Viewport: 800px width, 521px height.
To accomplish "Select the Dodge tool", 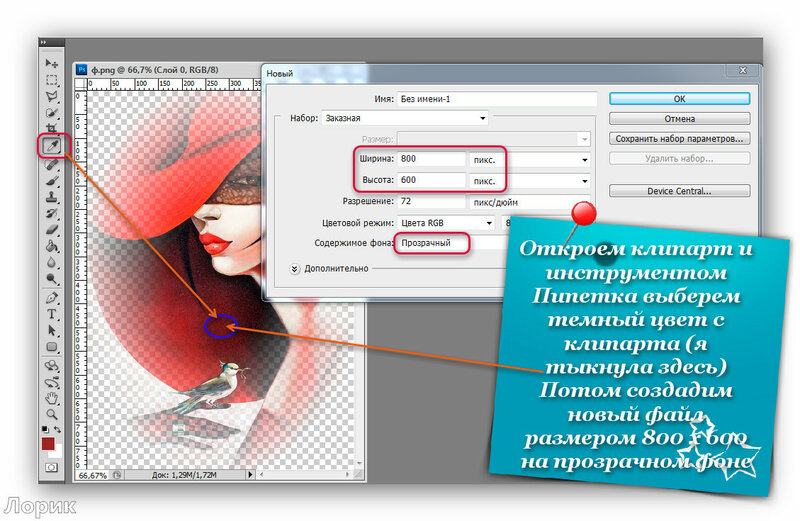I will [x=52, y=279].
